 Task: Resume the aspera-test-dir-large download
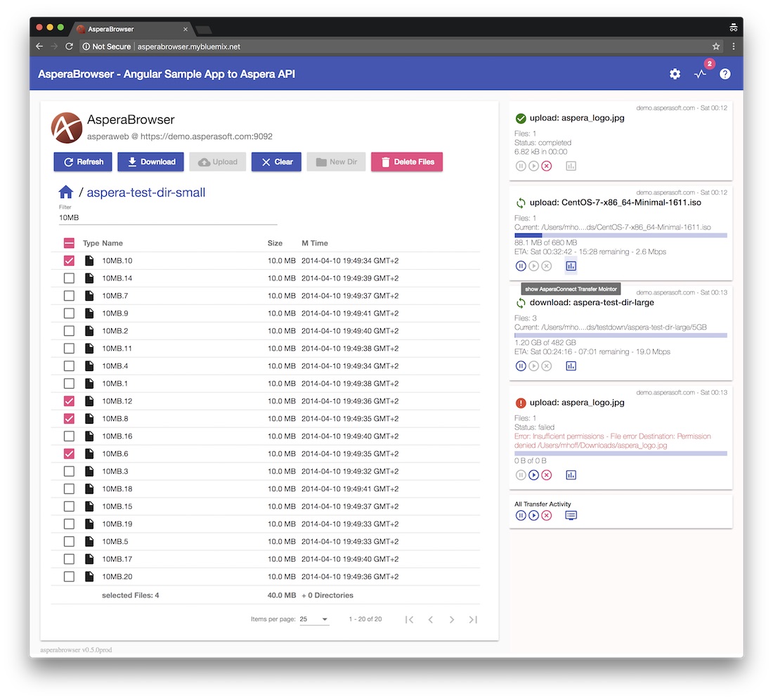[533, 365]
